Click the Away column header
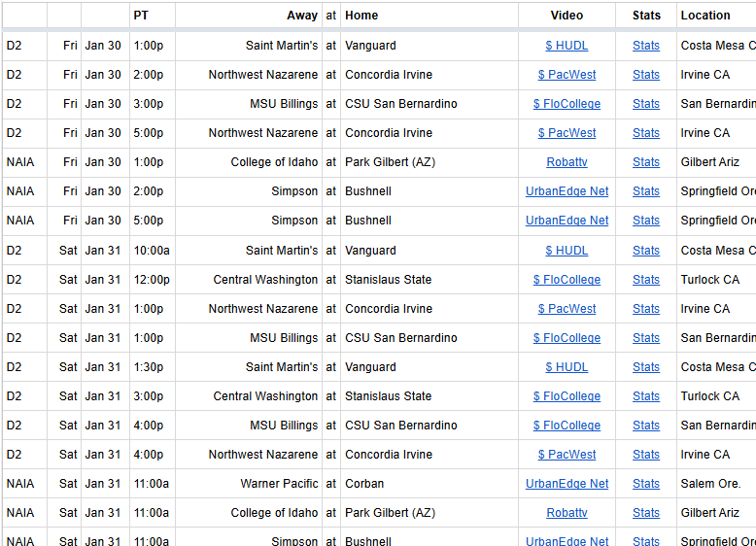Image resolution: width=756 pixels, height=546 pixels. [249, 16]
